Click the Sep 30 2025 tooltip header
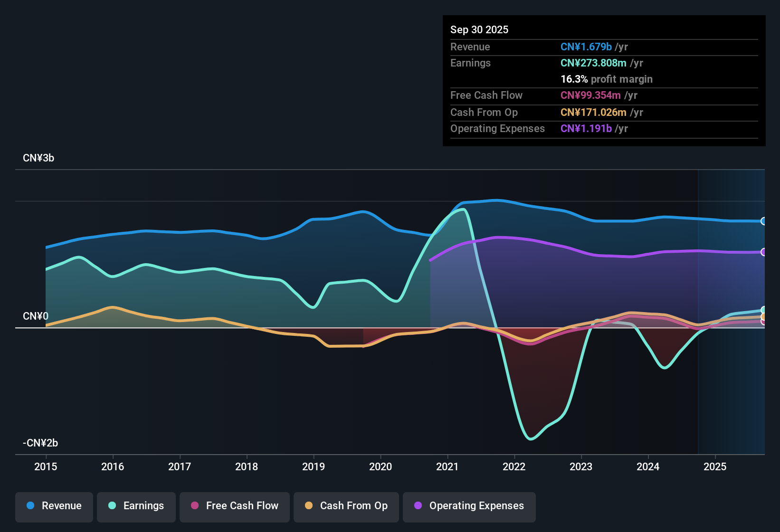The image size is (780, 532). pos(479,29)
